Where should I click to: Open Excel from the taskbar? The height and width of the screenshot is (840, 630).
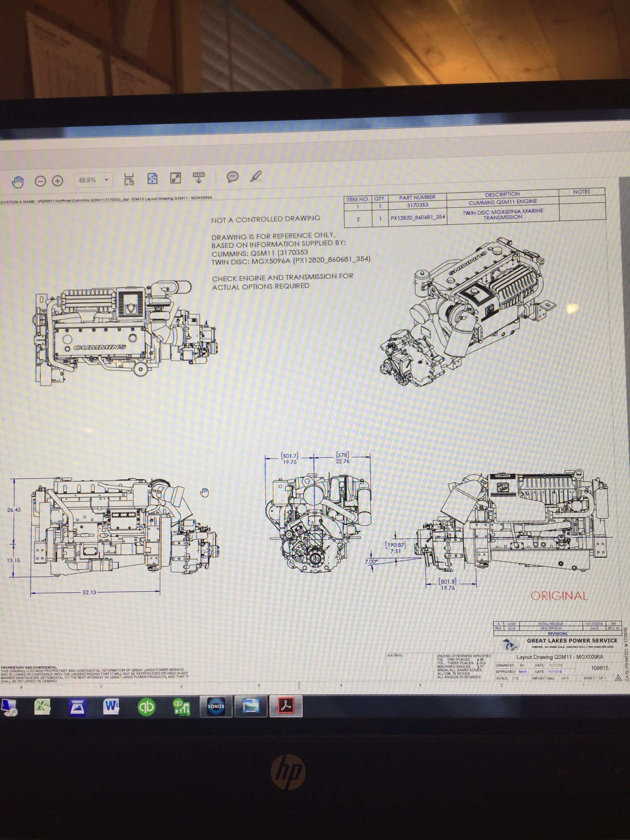pyautogui.click(x=42, y=707)
